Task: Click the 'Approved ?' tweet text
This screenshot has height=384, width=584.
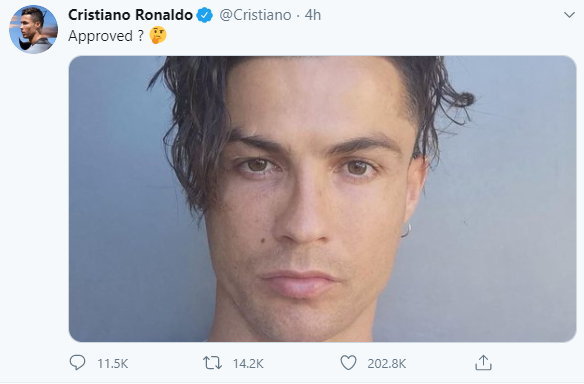Action: pos(106,36)
